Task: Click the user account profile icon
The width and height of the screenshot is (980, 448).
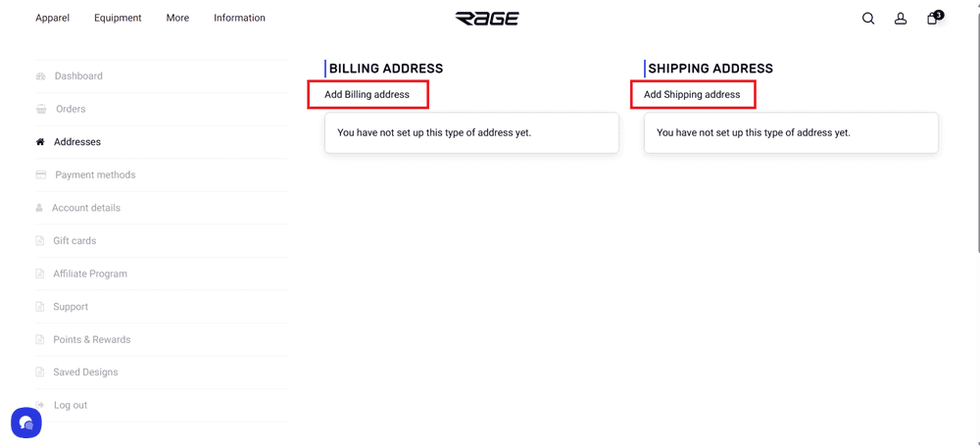Action: click(900, 19)
